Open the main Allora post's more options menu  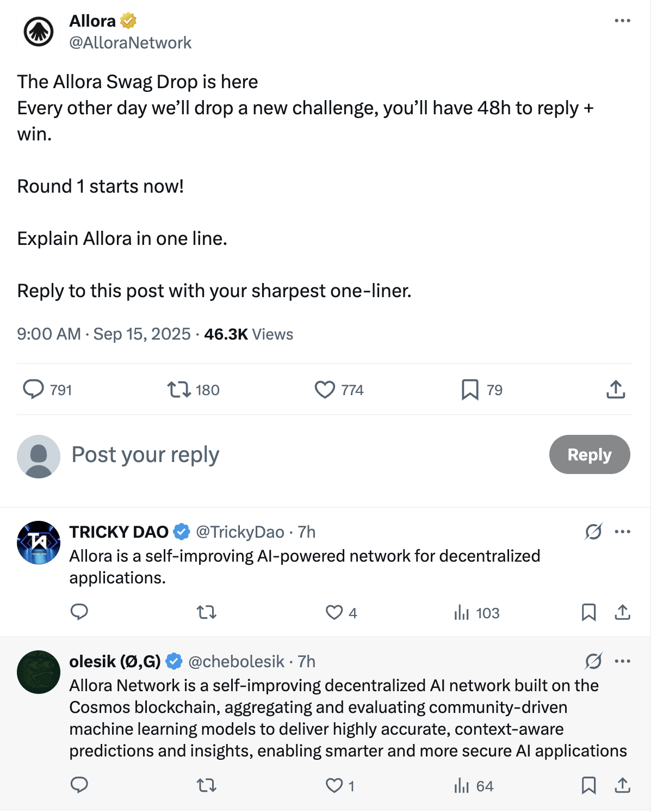point(622,21)
